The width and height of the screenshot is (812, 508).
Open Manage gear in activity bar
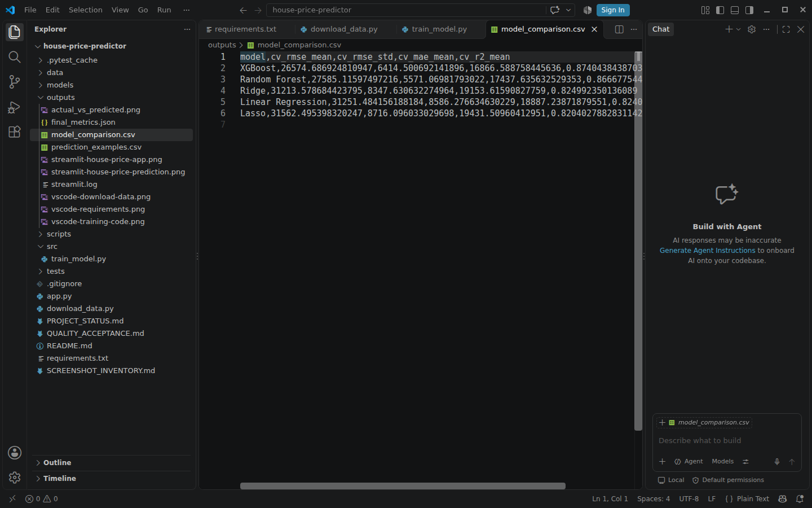coord(15,478)
